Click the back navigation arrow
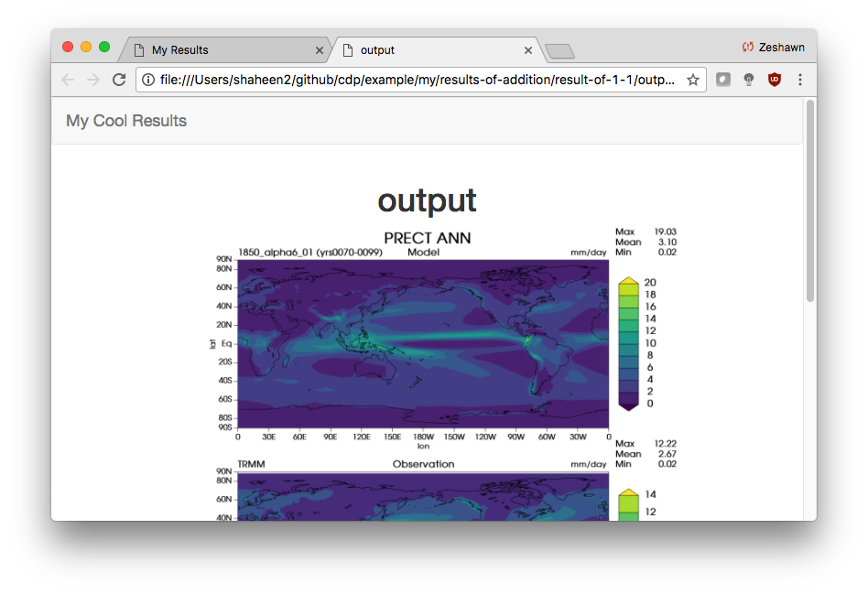 click(67, 80)
